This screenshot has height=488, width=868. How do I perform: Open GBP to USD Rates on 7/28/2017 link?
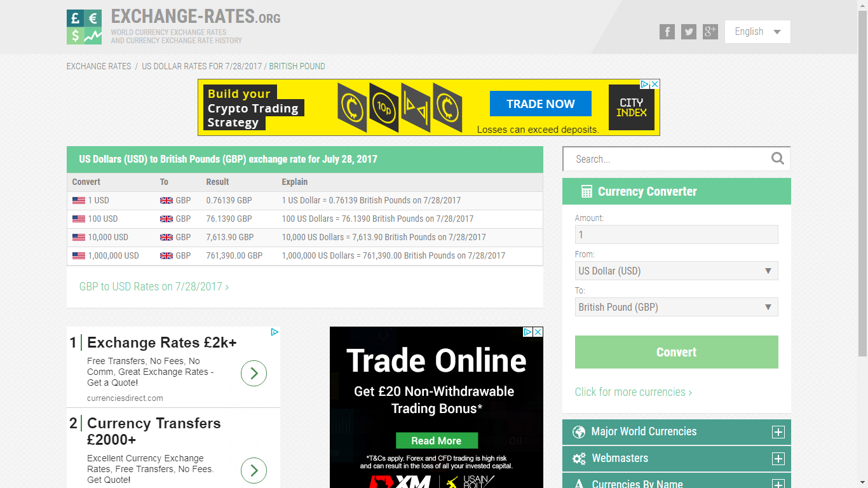click(x=154, y=287)
